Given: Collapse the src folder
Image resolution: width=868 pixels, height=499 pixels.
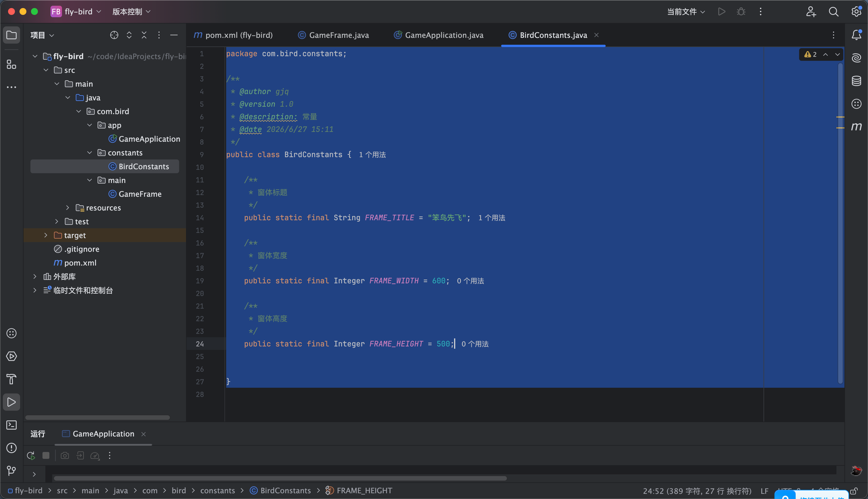Looking at the screenshot, I should [46, 70].
